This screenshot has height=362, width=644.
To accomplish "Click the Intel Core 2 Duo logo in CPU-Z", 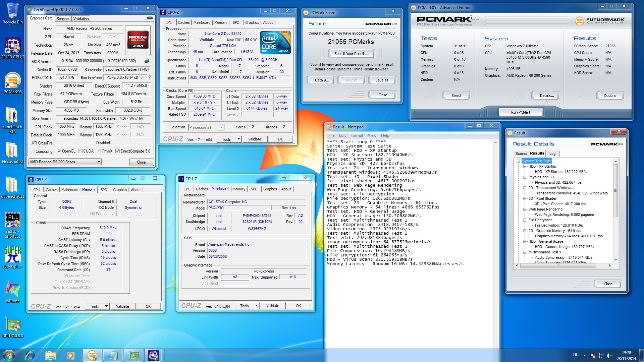I will tap(276, 42).
